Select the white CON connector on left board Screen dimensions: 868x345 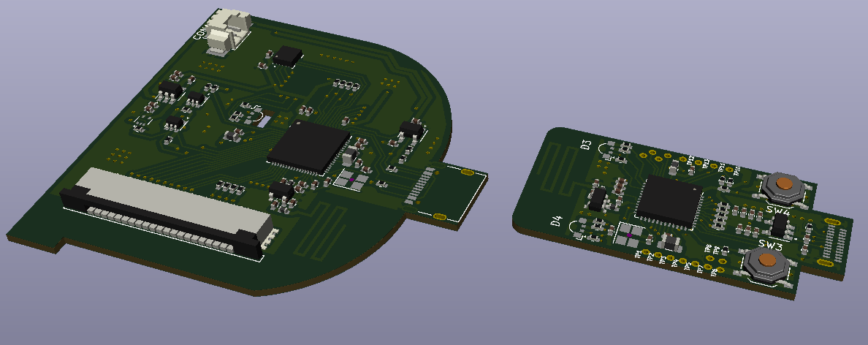(226, 31)
